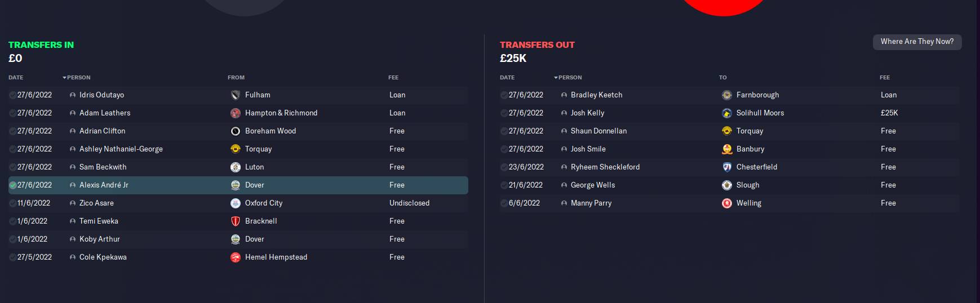This screenshot has height=303, width=980.
Task: Click the Bracknell shield badge icon
Action: 236,221
